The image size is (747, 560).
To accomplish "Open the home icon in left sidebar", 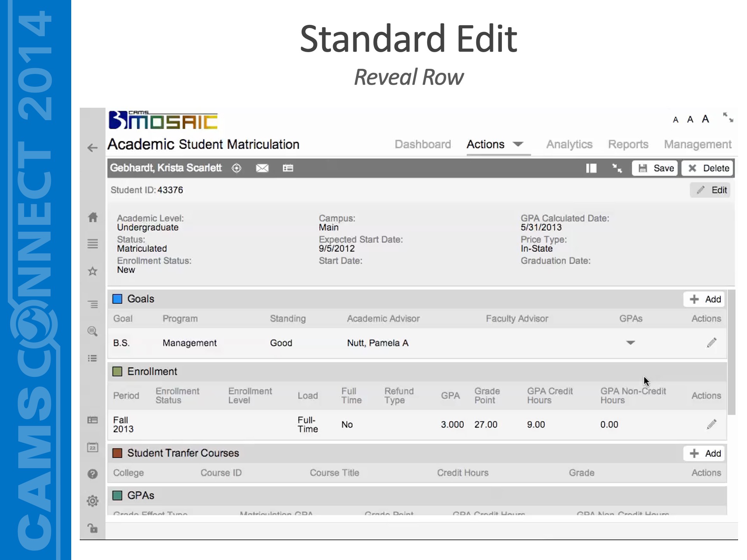I will tap(93, 217).
